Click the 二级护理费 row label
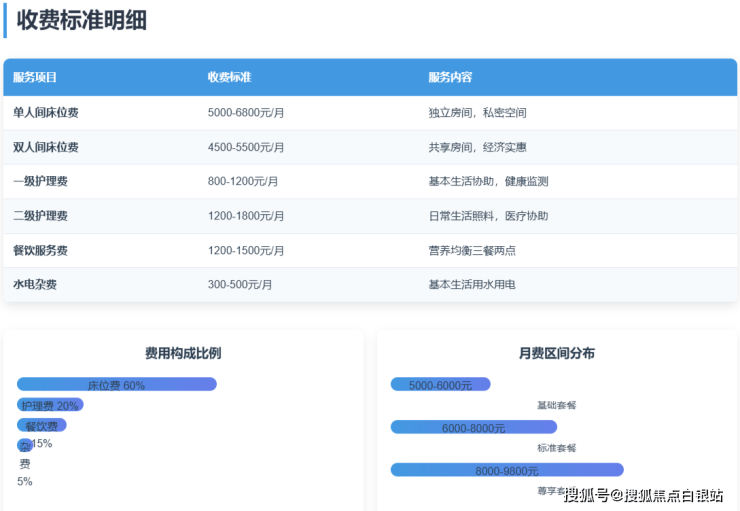This screenshot has width=740, height=511. (x=40, y=215)
